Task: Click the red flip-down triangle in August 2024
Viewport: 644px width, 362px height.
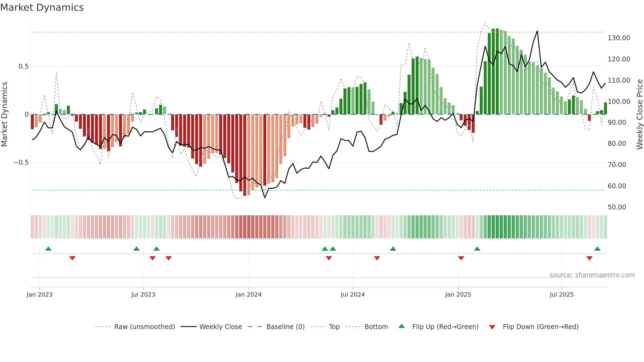Action: (x=377, y=258)
